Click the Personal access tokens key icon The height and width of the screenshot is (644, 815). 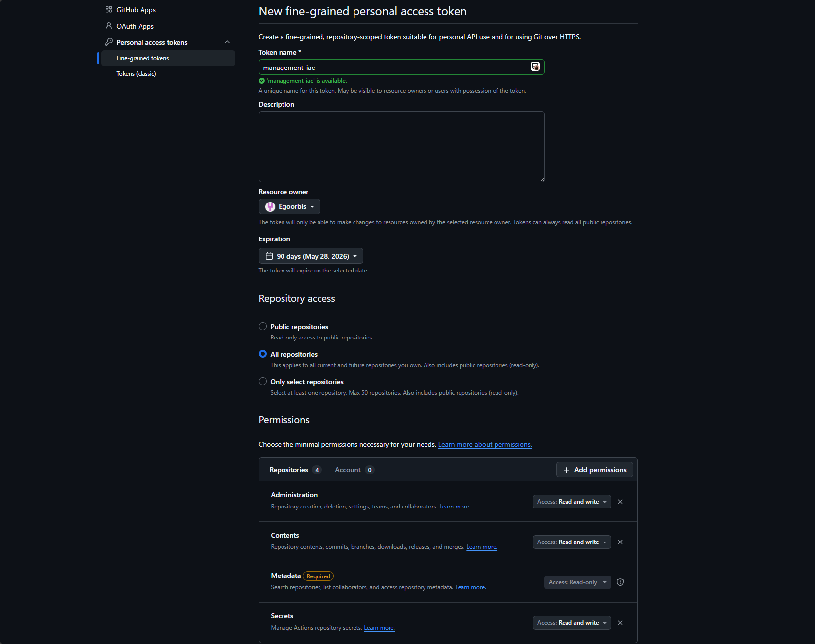109,42
